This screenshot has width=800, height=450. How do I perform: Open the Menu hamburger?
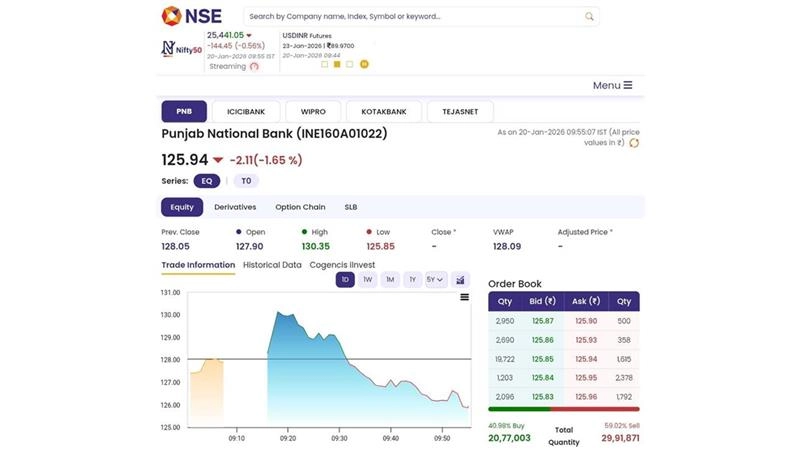612,85
